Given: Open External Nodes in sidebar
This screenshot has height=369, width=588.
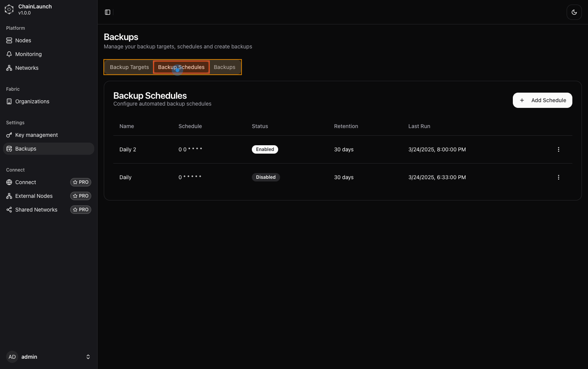Looking at the screenshot, I should pyautogui.click(x=34, y=196).
